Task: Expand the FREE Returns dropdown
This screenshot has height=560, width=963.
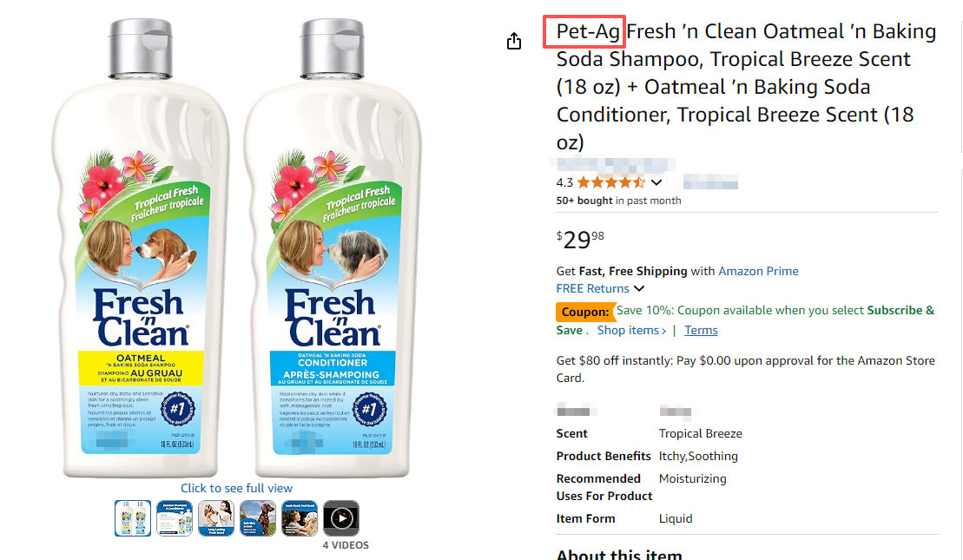Action: tap(639, 288)
